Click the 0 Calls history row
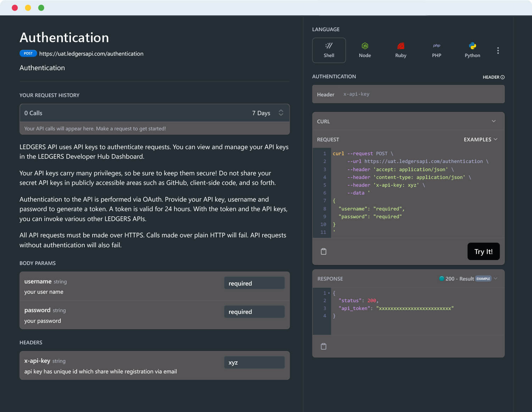This screenshot has width=532, height=412. tap(155, 113)
